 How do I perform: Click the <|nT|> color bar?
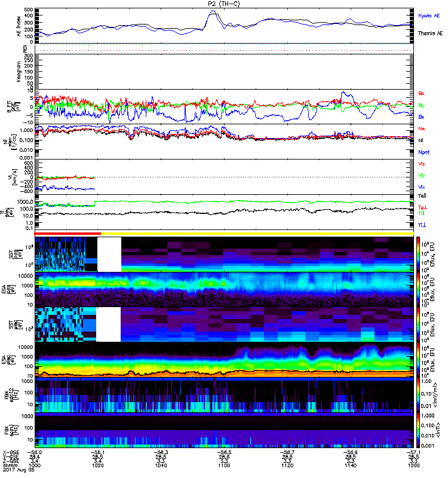(x=418, y=430)
